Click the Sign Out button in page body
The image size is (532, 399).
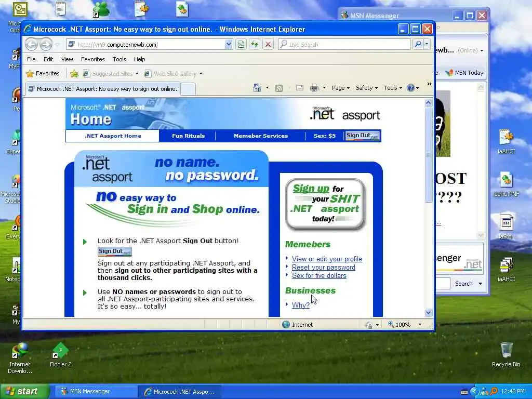(x=115, y=251)
